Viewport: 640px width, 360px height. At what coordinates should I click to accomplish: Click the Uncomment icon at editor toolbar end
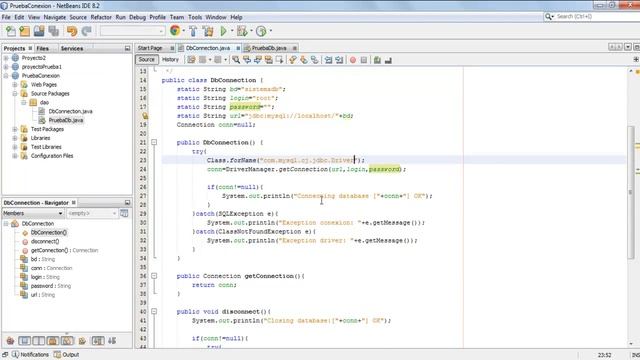pos(388,60)
